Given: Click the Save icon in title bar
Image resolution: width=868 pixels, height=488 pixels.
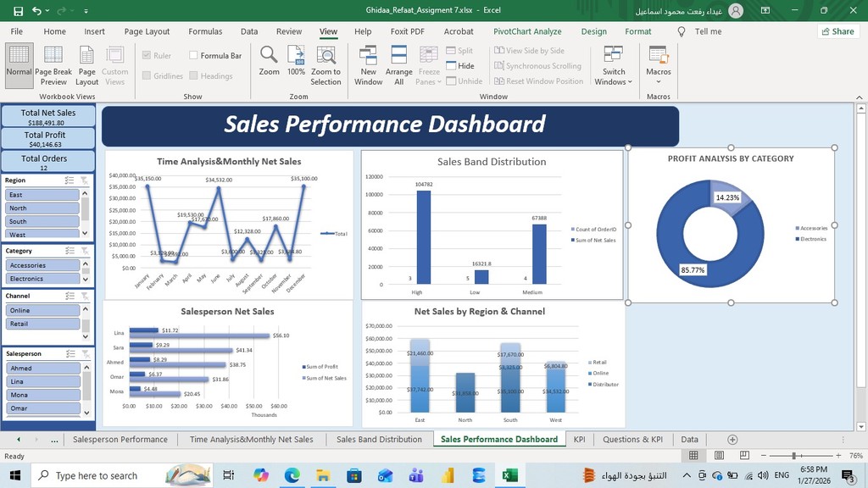Looking at the screenshot, I should (x=18, y=11).
